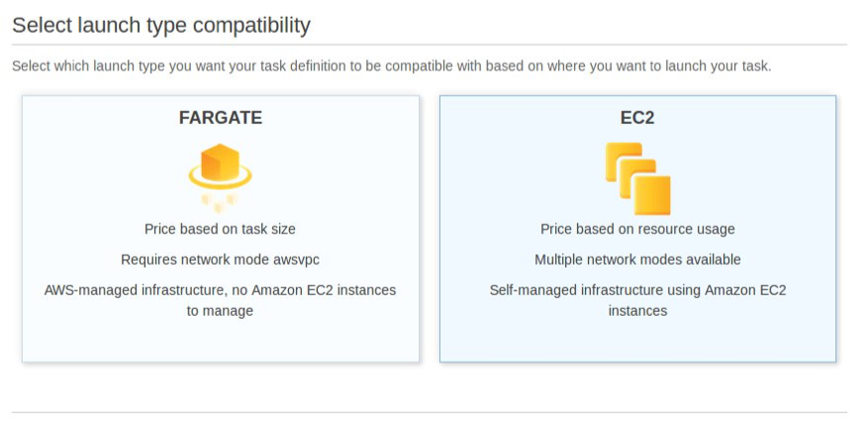Viewport: 868px width, 423px height.
Task: Click the 'Select launch type compatibility' heading
Action: click(161, 26)
